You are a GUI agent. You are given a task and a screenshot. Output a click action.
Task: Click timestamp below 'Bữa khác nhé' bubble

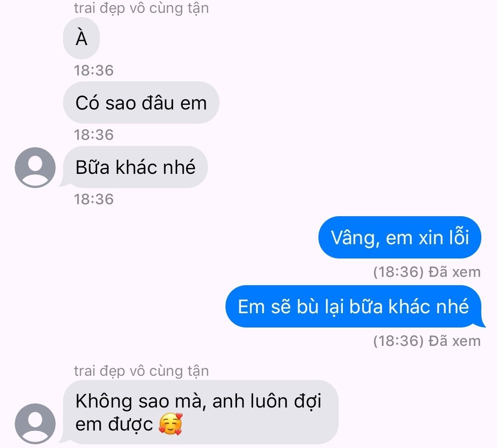tap(94, 199)
